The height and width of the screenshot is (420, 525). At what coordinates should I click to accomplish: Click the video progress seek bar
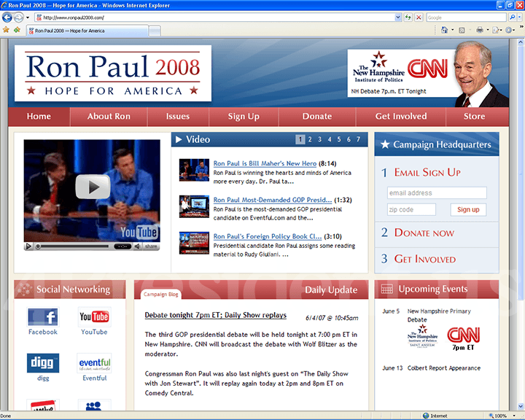(x=74, y=246)
